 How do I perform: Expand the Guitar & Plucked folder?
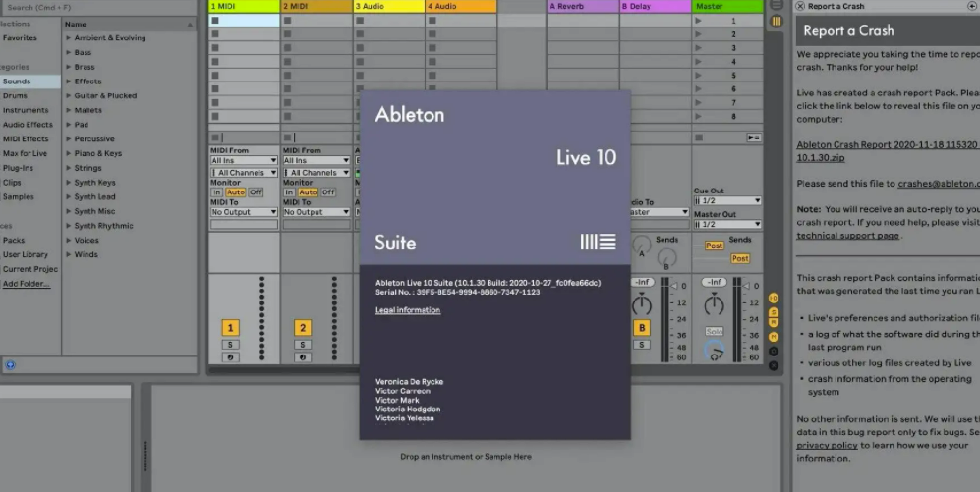point(69,95)
